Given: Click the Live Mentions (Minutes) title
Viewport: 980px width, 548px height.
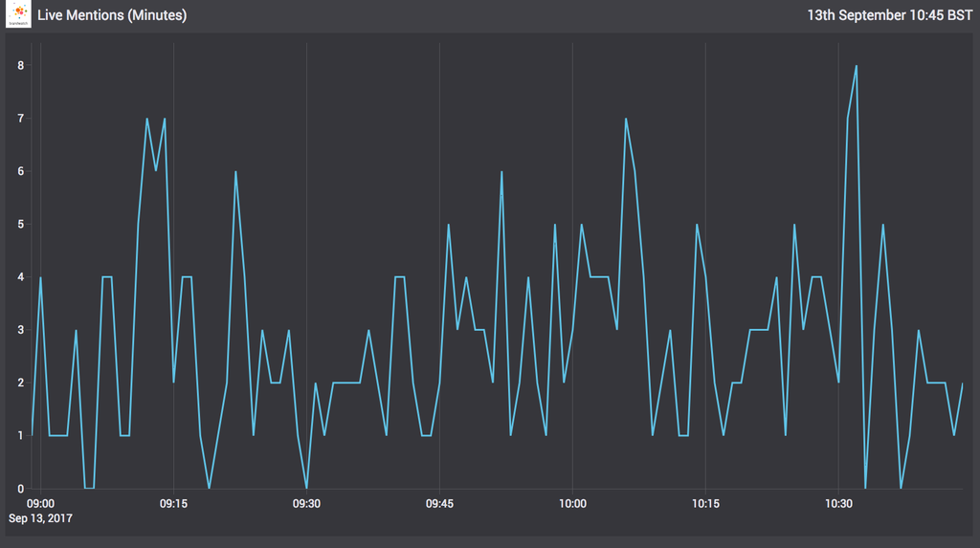Looking at the screenshot, I should click(x=112, y=15).
